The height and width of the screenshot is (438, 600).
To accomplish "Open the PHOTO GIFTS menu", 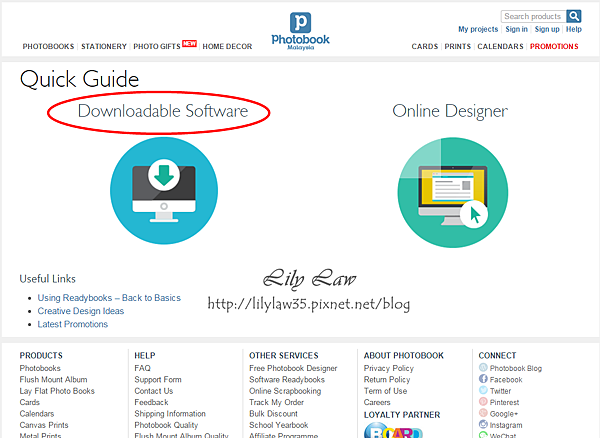I will pyautogui.click(x=157, y=46).
